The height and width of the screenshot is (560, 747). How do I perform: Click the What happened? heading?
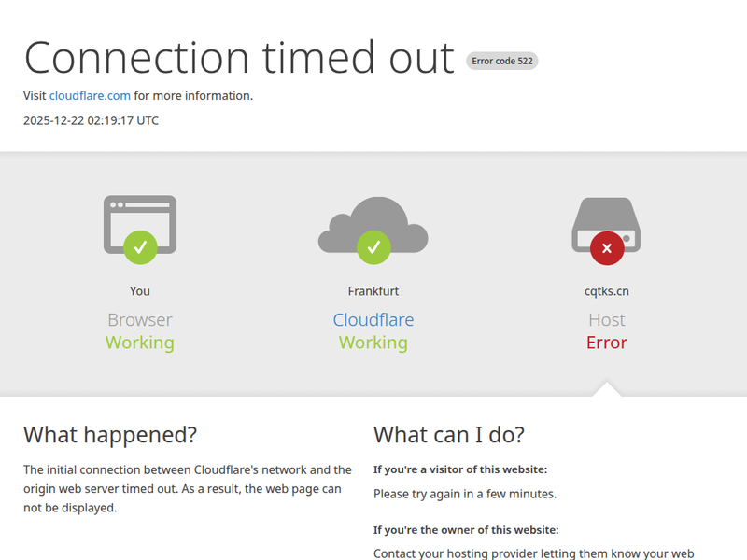click(110, 434)
